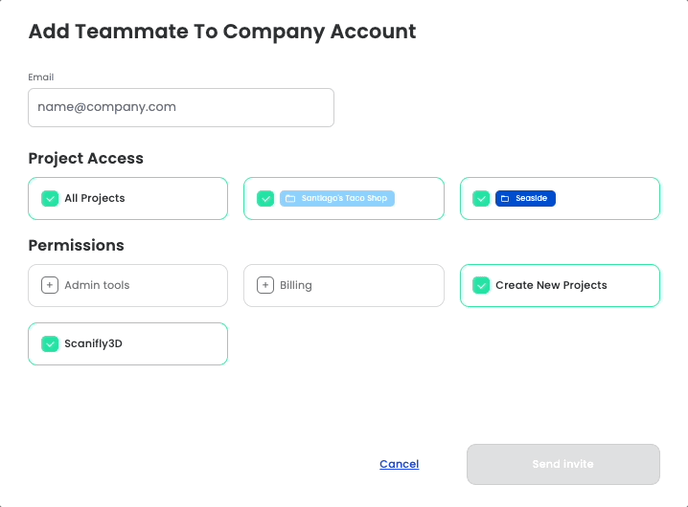
Task: Click the folder icon in Santiago's Taco Shop tag
Action: [x=290, y=198]
